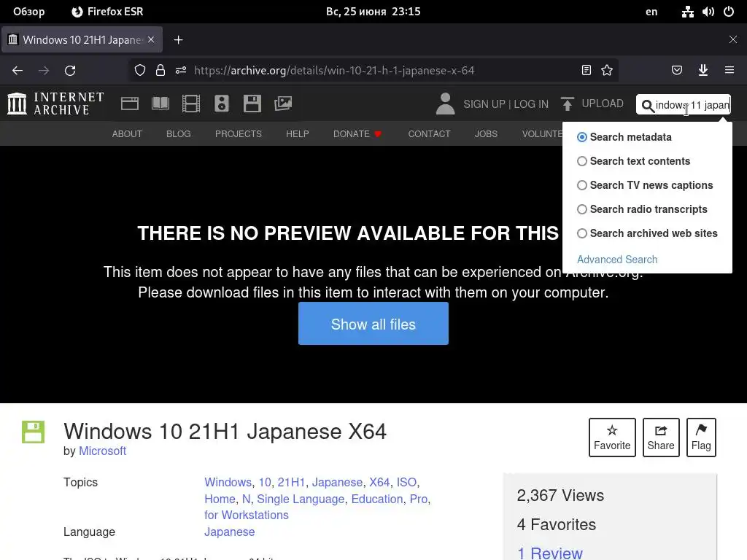Select Search radio transcripts option
The width and height of the screenshot is (747, 560).
pos(642,209)
